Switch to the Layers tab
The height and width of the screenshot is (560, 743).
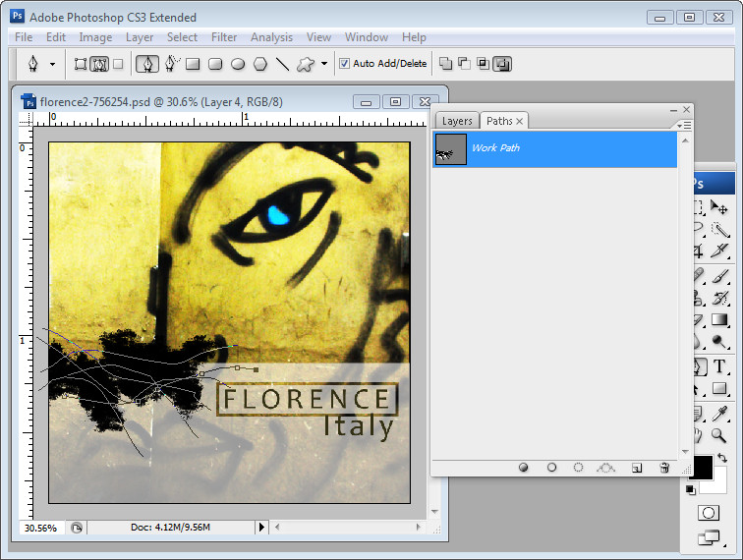point(457,121)
